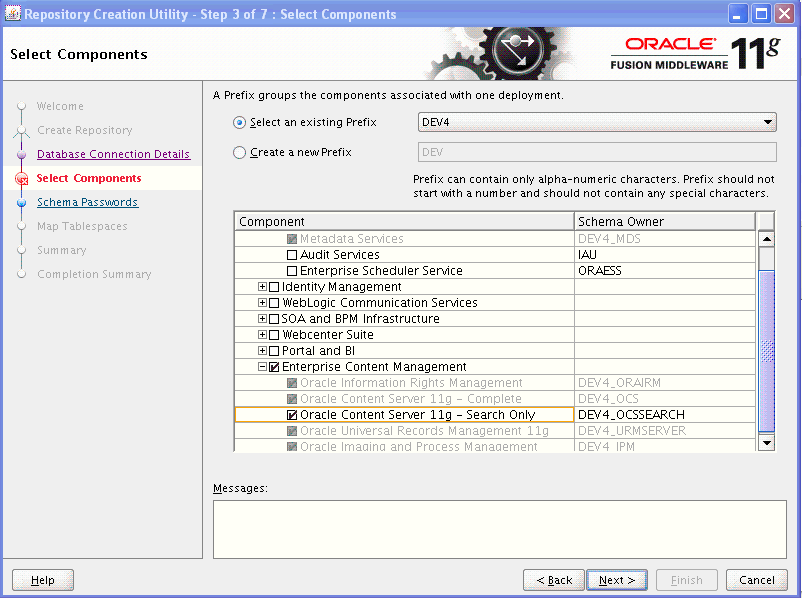This screenshot has width=802, height=598.
Task: Click the Schema Owner column header
Action: (x=664, y=222)
